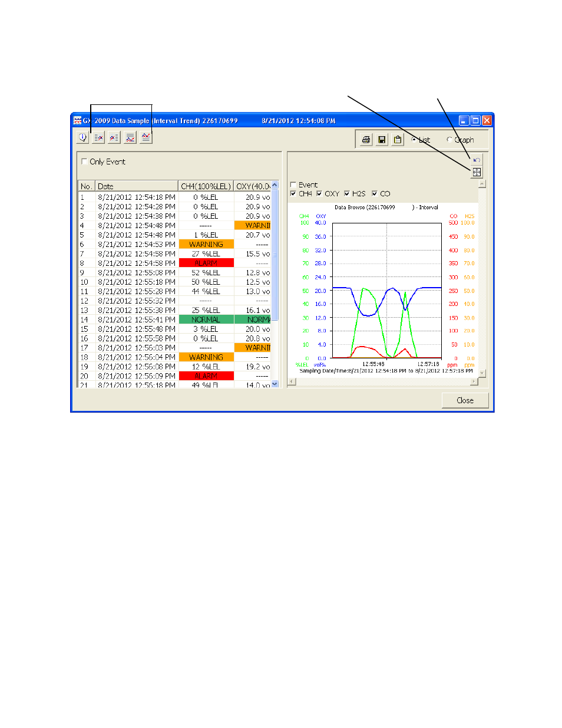Viewport: 562px width, 728px height.
Task: Click the '52 %LEL' cell in row 9
Action: [x=206, y=272]
